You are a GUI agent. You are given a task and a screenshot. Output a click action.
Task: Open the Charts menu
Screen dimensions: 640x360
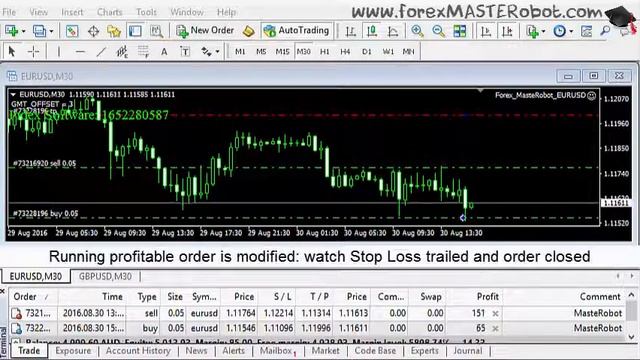point(109,12)
